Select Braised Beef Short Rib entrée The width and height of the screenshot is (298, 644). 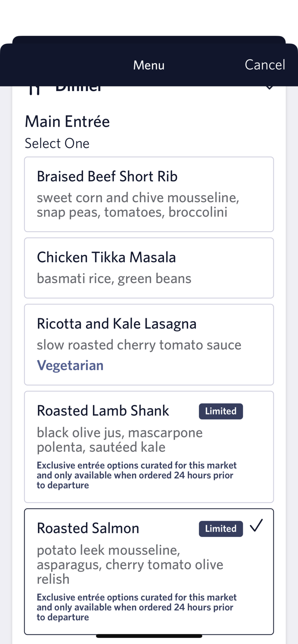coord(149,194)
